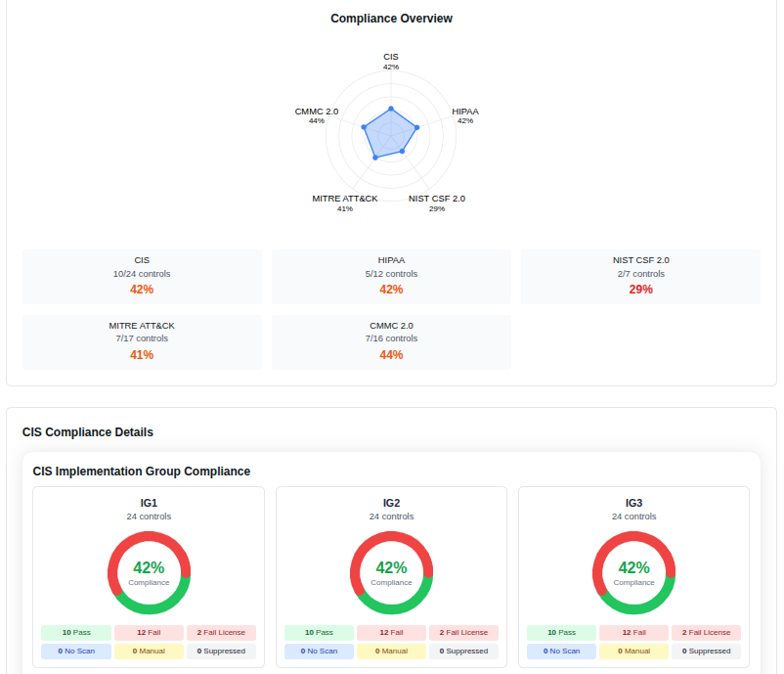Select the MITRE ATT&CK framework card
This screenshot has height=674, width=784.
point(142,341)
